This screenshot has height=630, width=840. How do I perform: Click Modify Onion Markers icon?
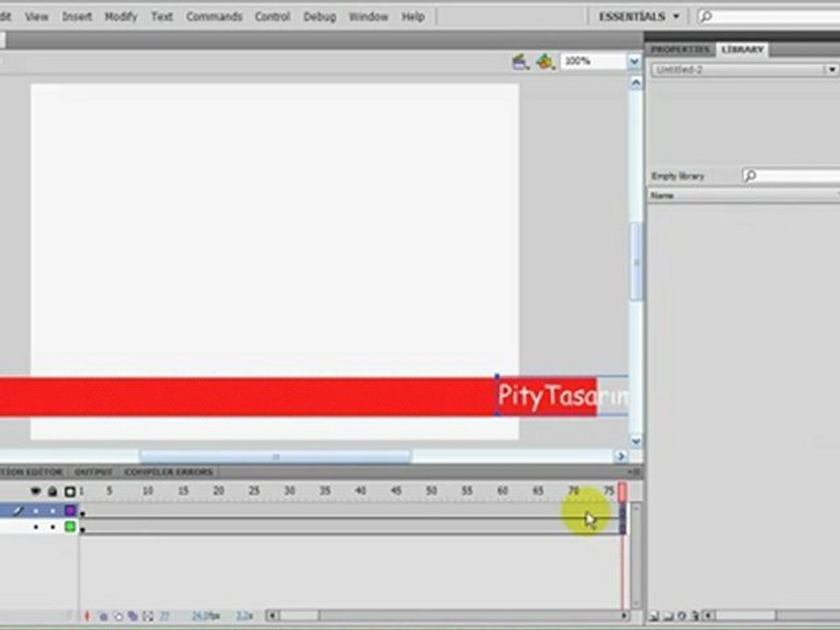pos(149,616)
